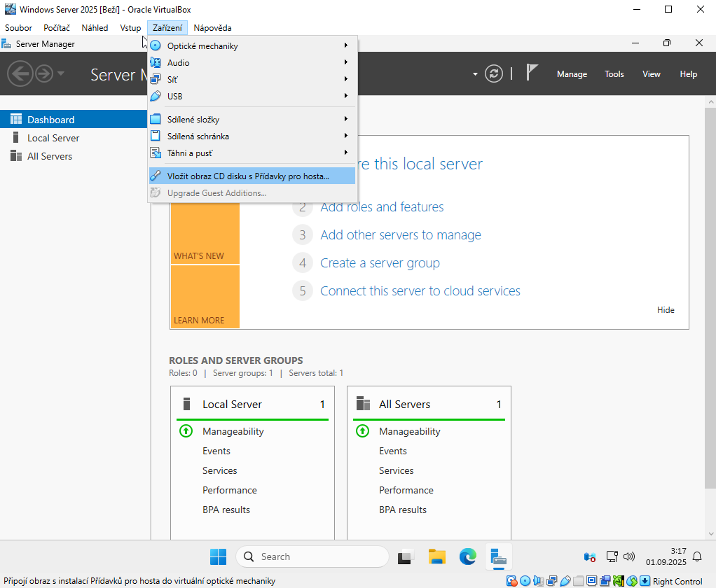
Task: Click the Add roles and features link
Action: [x=382, y=207]
